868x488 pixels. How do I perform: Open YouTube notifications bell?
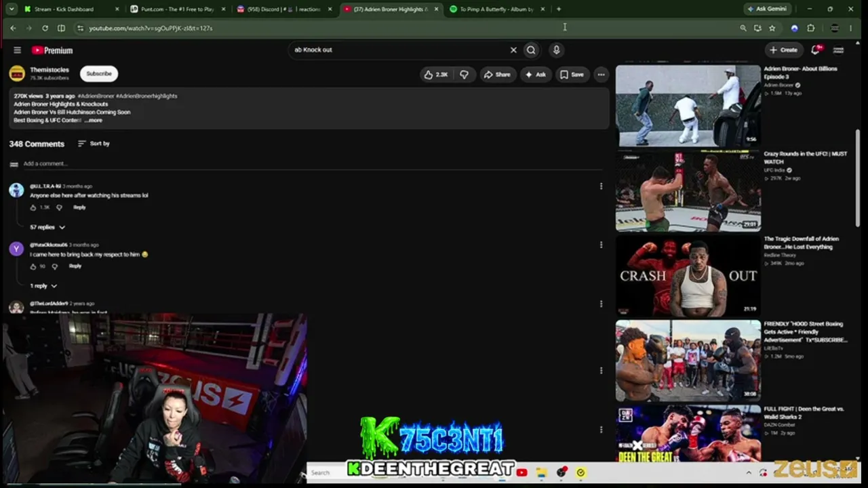[816, 49]
